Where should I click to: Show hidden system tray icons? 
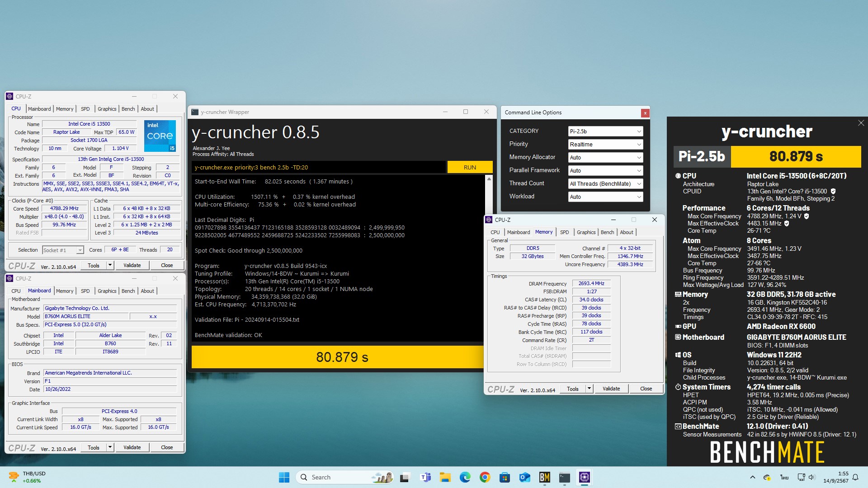752,477
